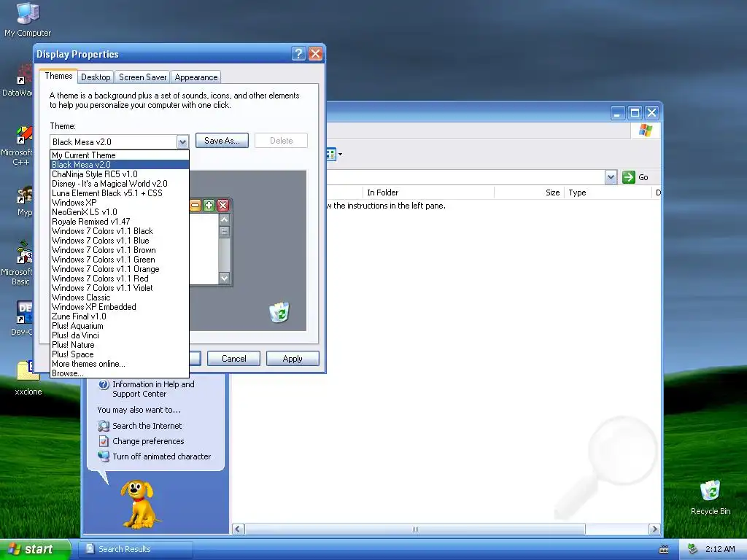Click the green Go arrow icon
Viewport: 747px width, 560px height.
(x=629, y=177)
